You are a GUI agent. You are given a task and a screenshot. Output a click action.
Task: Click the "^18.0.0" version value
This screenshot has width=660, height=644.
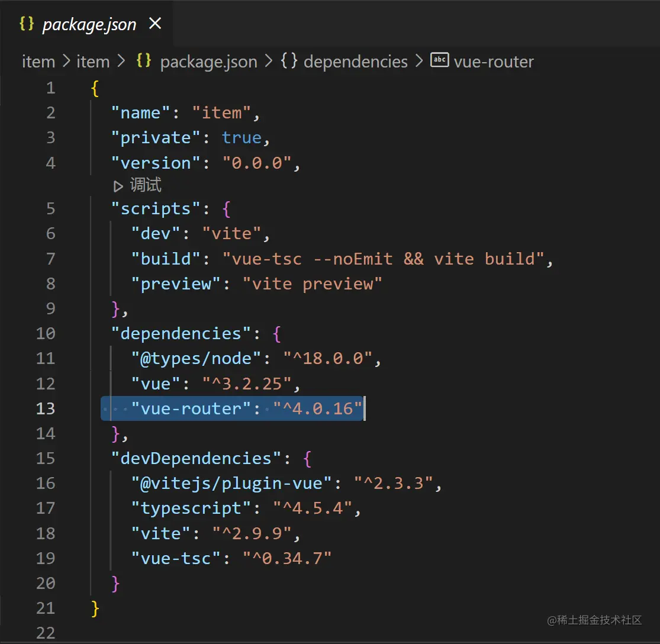(327, 359)
